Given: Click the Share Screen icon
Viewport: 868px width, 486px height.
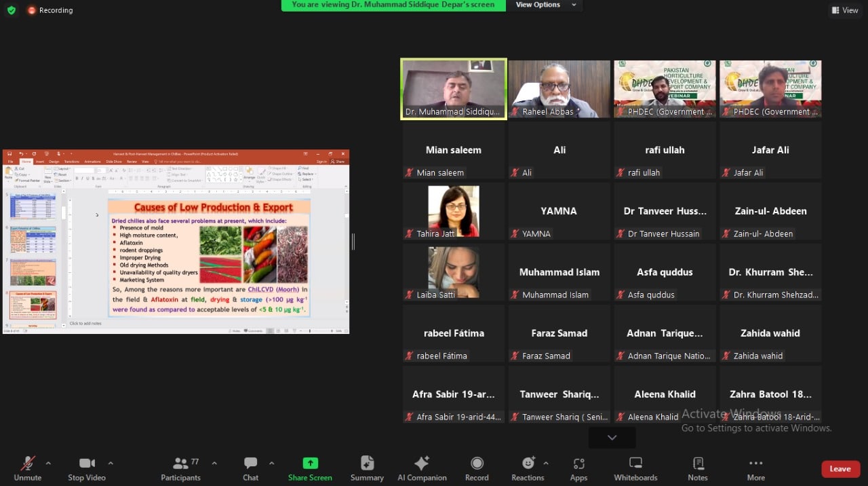Looking at the screenshot, I should (x=310, y=464).
